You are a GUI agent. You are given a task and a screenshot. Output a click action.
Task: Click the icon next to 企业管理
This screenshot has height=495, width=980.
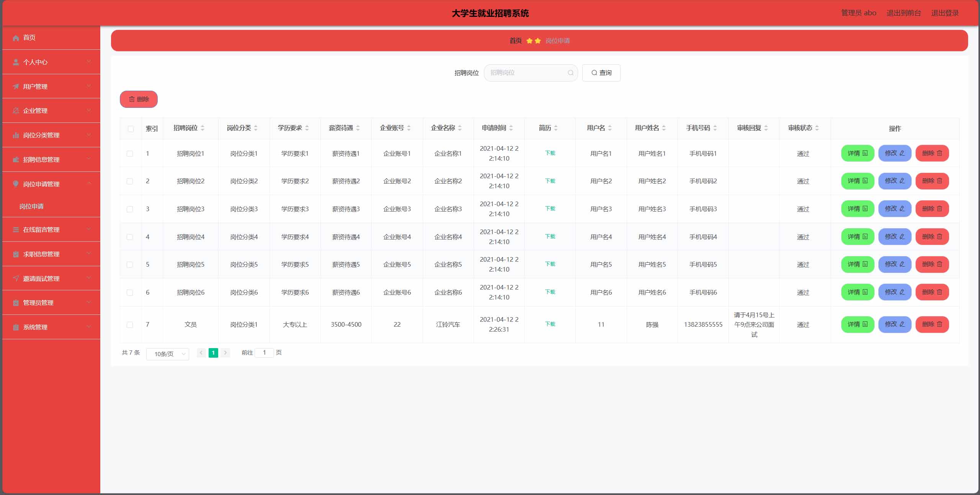16,111
